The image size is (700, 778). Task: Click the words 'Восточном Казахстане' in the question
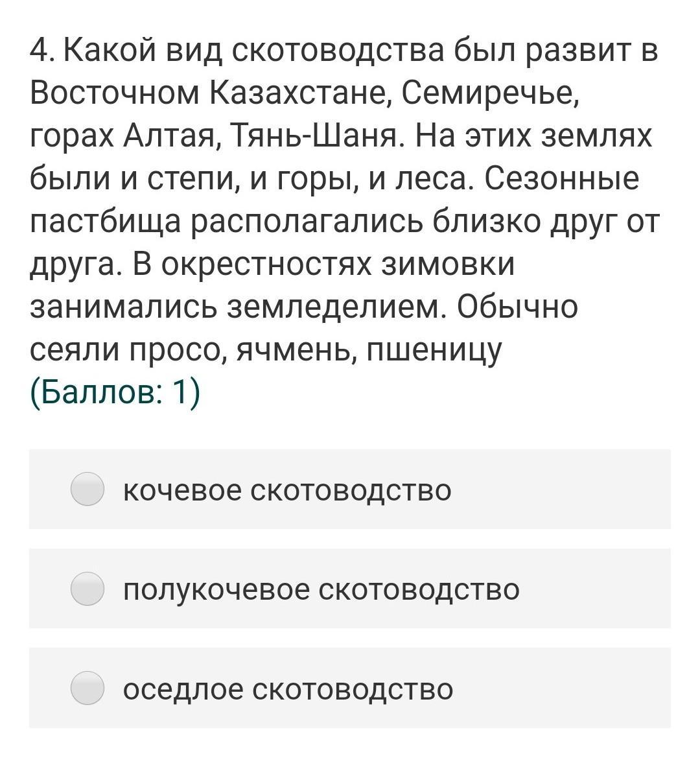click(210, 93)
